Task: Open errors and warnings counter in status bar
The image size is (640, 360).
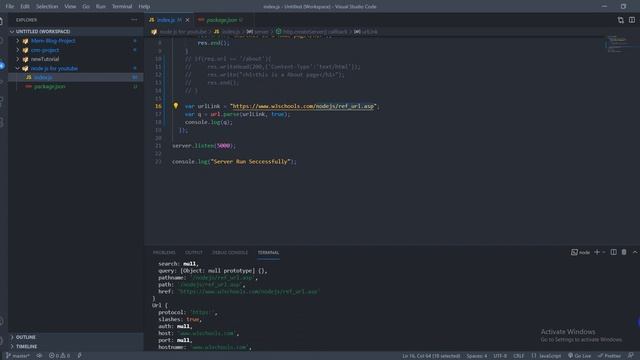Action: [60, 356]
